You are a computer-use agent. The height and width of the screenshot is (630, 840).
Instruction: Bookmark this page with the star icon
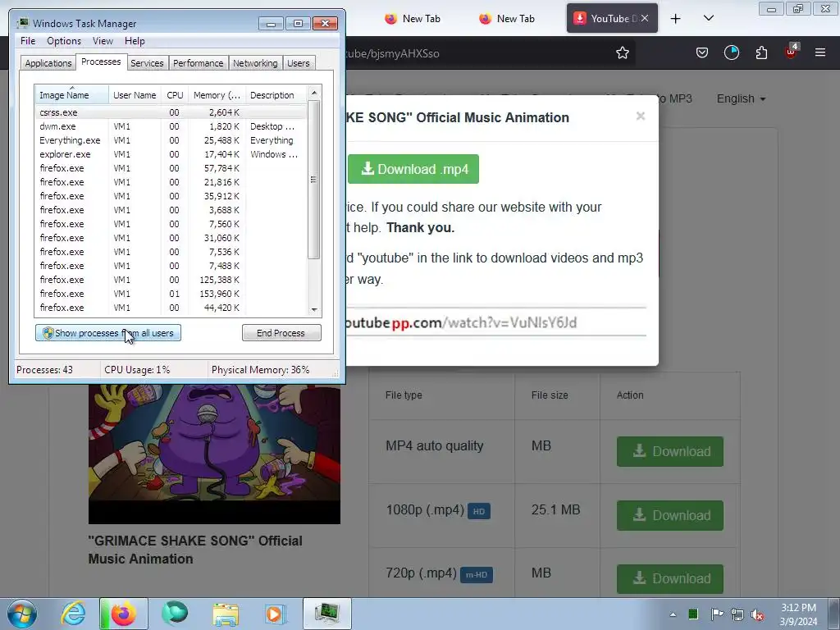point(622,52)
